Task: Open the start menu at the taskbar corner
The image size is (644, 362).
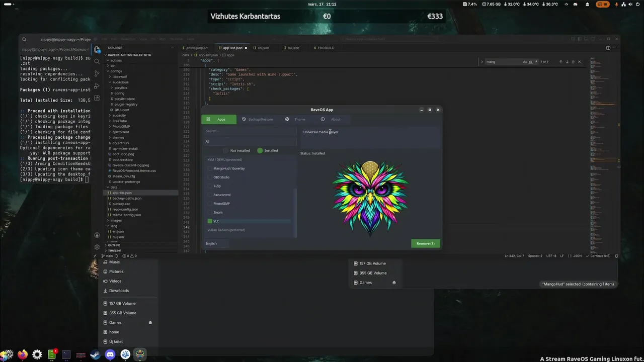Action: tap(7, 354)
